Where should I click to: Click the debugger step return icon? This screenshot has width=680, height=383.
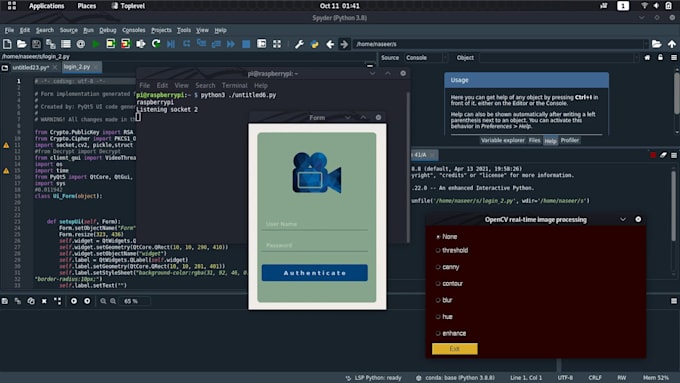pos(216,44)
